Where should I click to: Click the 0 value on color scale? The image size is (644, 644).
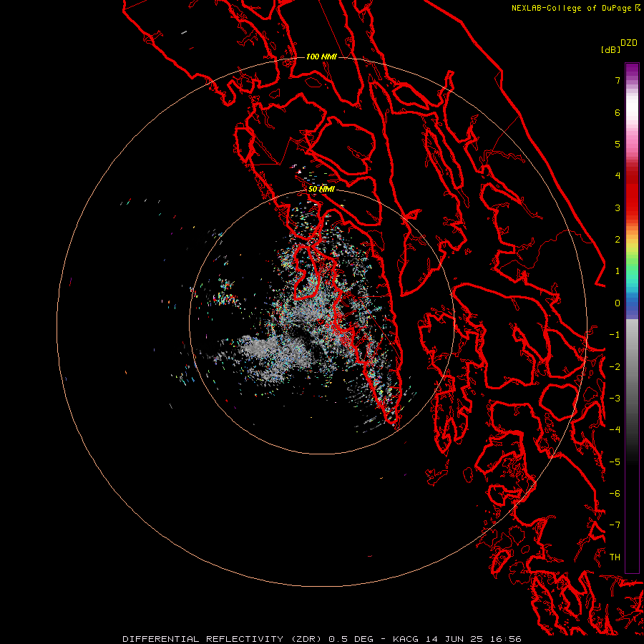click(x=618, y=303)
